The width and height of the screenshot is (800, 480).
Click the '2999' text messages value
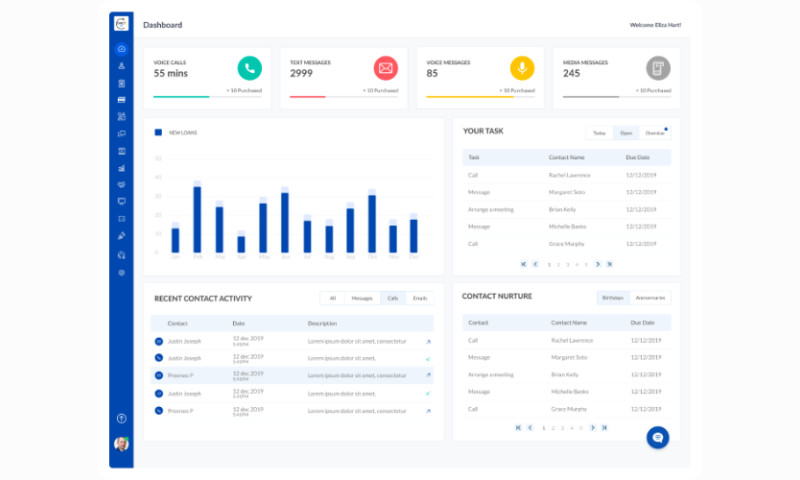tap(302, 73)
